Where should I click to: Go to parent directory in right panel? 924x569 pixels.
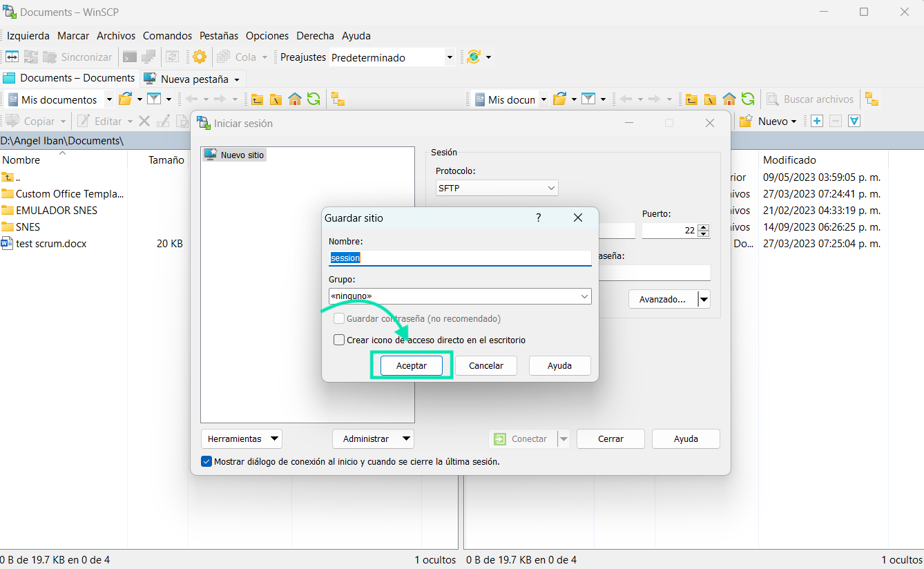(x=691, y=99)
